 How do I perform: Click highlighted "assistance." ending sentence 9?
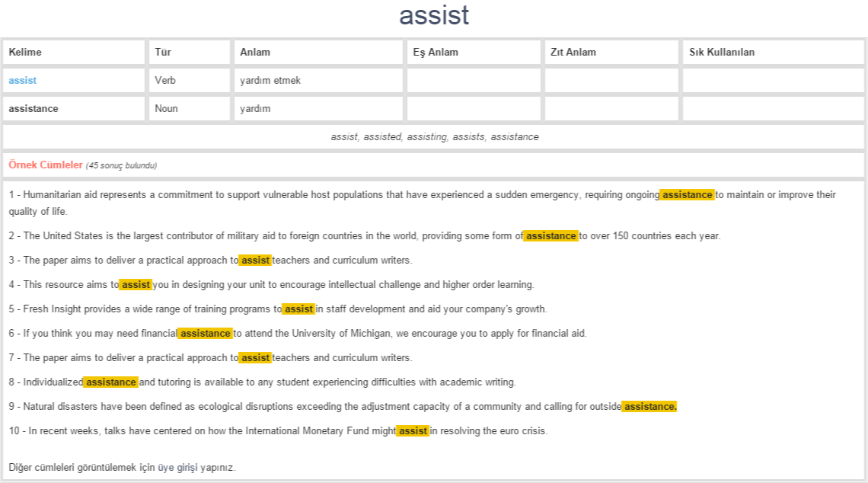click(x=649, y=407)
